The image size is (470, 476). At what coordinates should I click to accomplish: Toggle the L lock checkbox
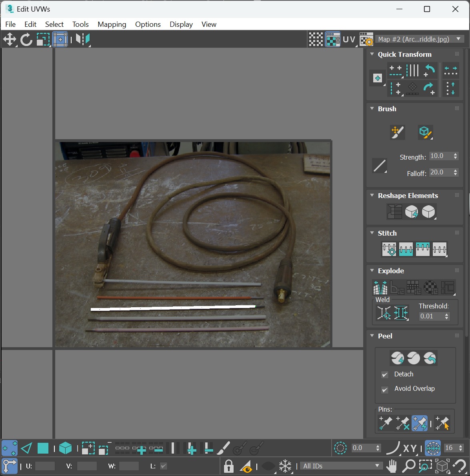coord(163,466)
